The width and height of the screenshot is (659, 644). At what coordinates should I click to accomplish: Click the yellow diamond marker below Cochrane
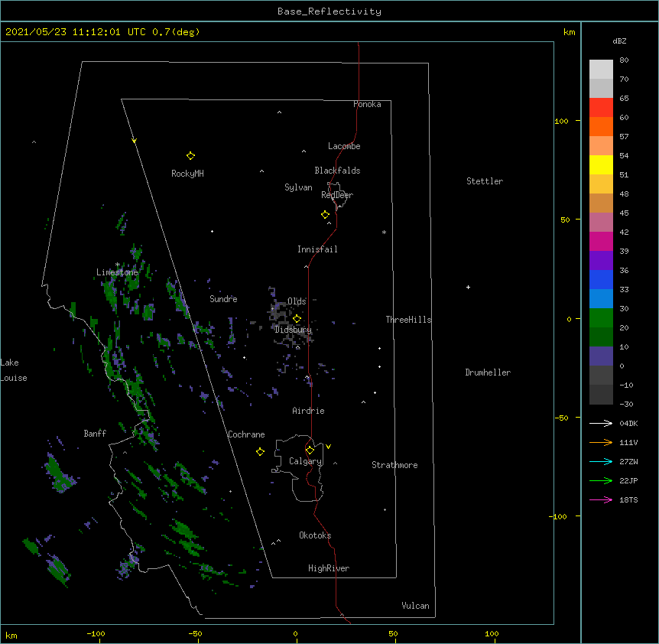[260, 451]
